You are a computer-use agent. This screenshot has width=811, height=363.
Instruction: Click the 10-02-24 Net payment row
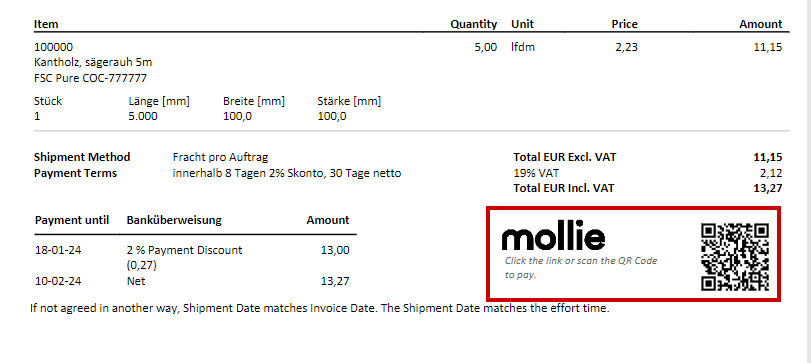[x=192, y=281]
